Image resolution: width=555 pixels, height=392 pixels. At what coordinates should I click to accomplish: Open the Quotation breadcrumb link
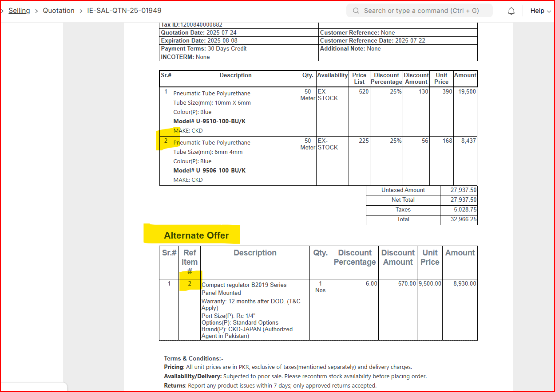[x=59, y=11]
